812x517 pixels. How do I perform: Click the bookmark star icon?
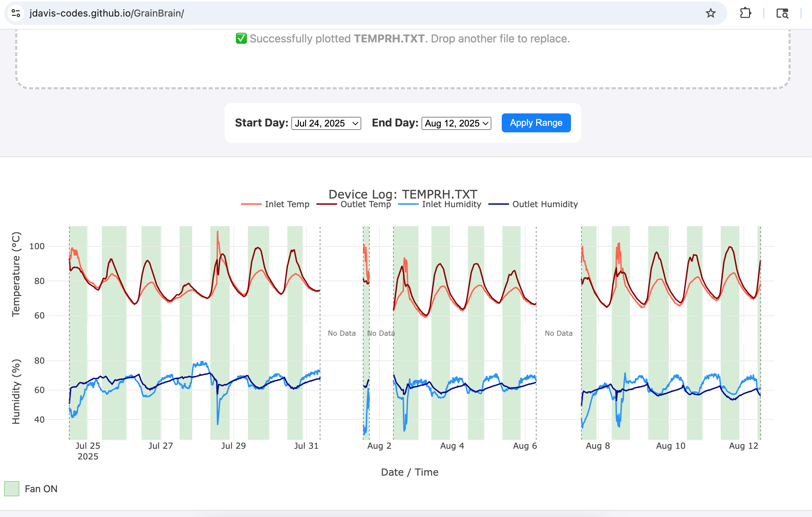click(710, 13)
